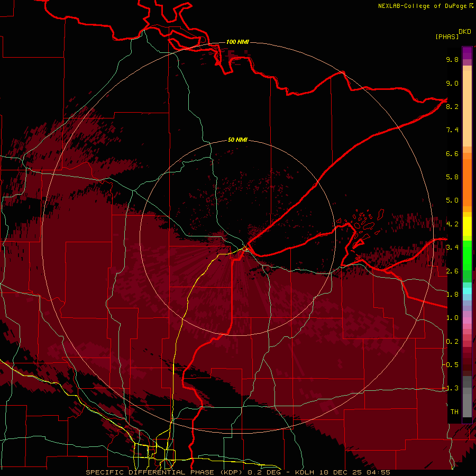Screen dimensions: 476x476
Task: Click the bright green segment of color bar
Action: tap(467, 255)
